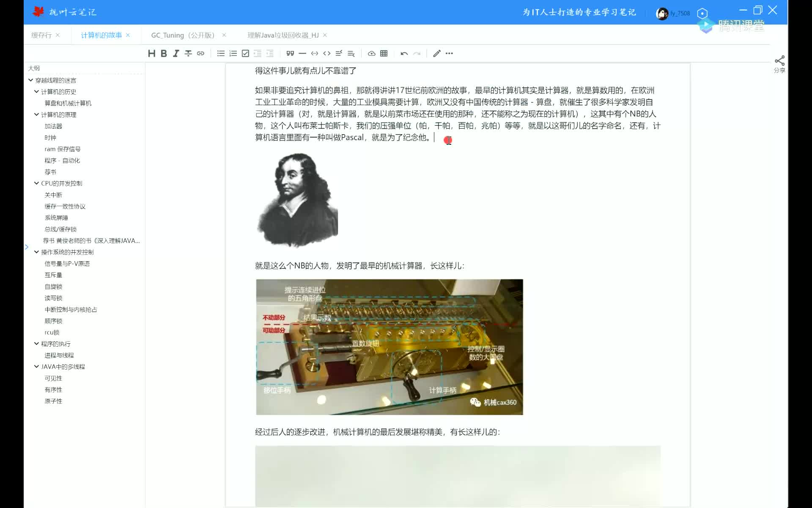Insert a numbered list
812x508 pixels.
(x=233, y=53)
